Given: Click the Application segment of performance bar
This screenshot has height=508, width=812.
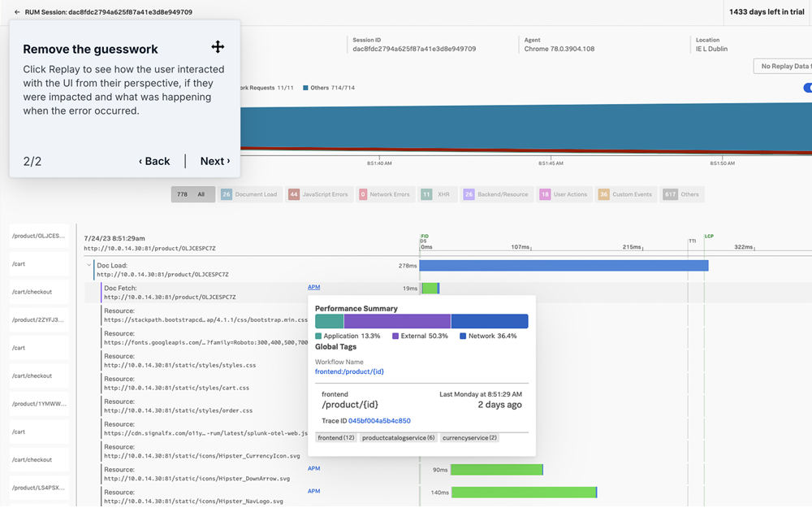Looking at the screenshot, I should (x=330, y=321).
